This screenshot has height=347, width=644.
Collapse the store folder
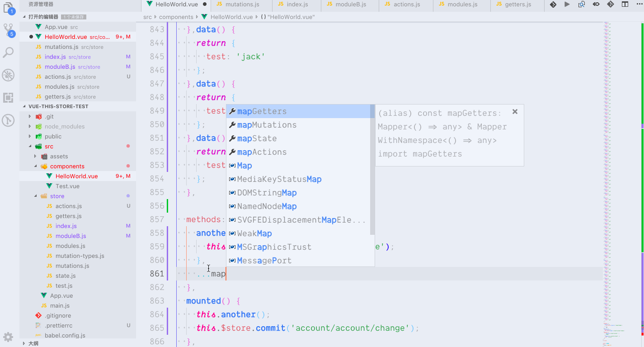tap(35, 196)
